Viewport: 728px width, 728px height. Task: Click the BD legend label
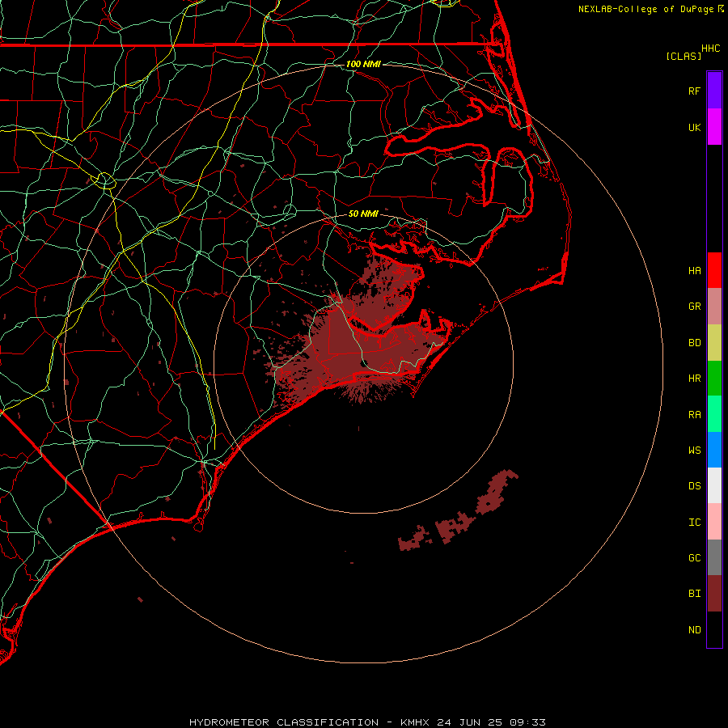click(694, 343)
